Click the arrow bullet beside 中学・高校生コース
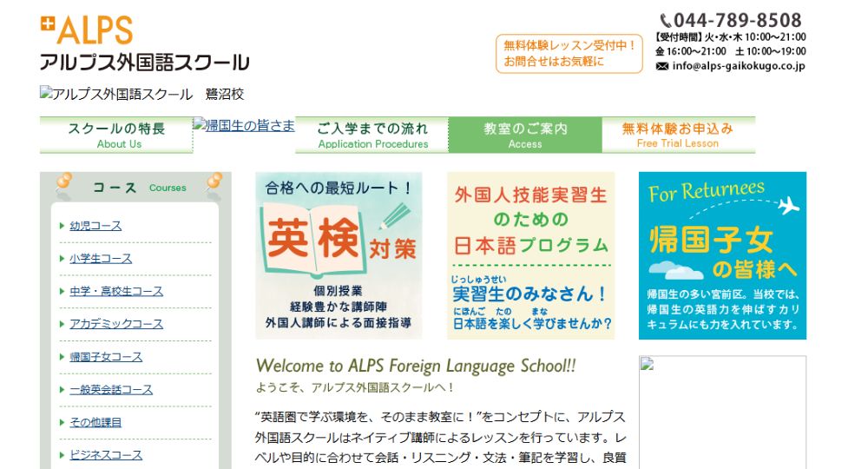Screen dimensions: 868x469 tap(62, 291)
